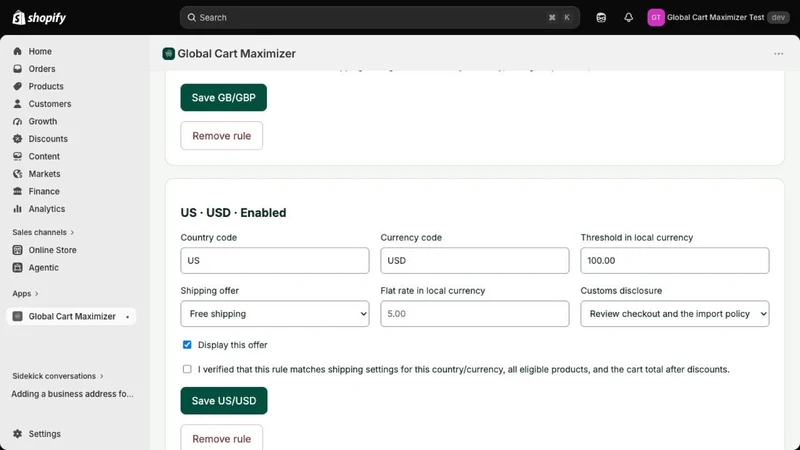800x450 pixels.
Task: Open the Sidekick assistant icon
Action: click(x=601, y=17)
